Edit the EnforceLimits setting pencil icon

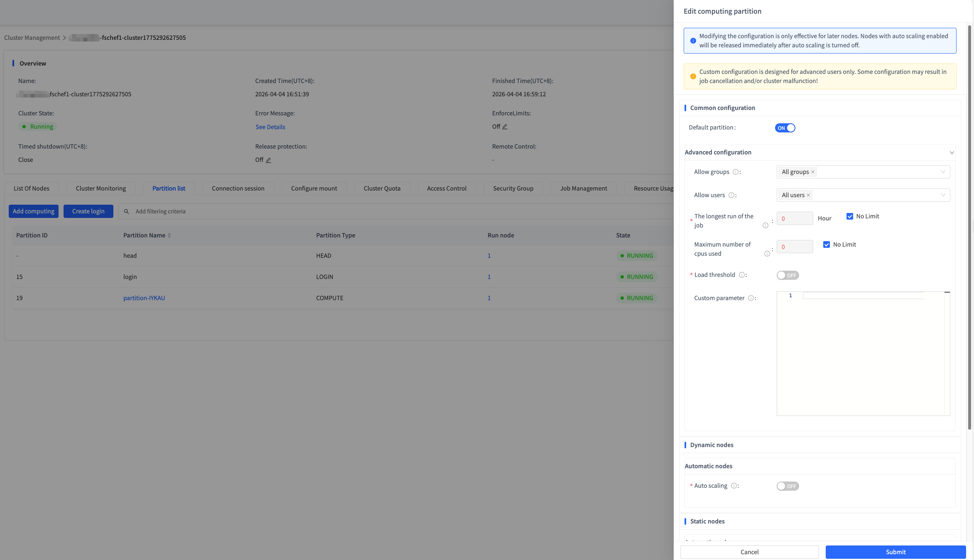pyautogui.click(x=505, y=127)
